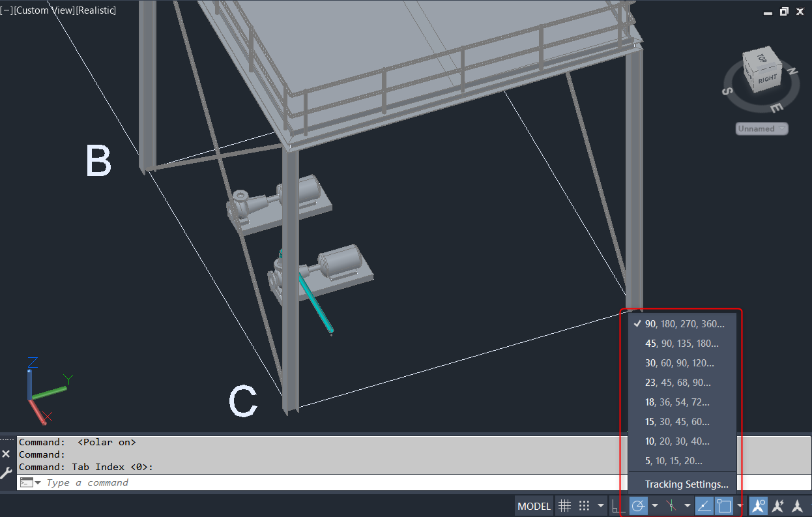Click the annotation scale icon
The width and height of the screenshot is (812, 517).
(x=798, y=506)
